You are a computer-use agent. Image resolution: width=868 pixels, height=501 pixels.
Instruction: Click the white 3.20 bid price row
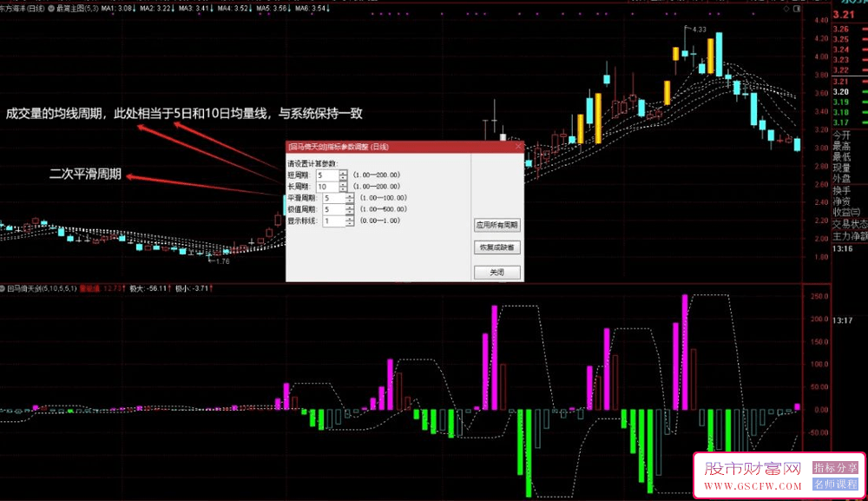[841, 92]
